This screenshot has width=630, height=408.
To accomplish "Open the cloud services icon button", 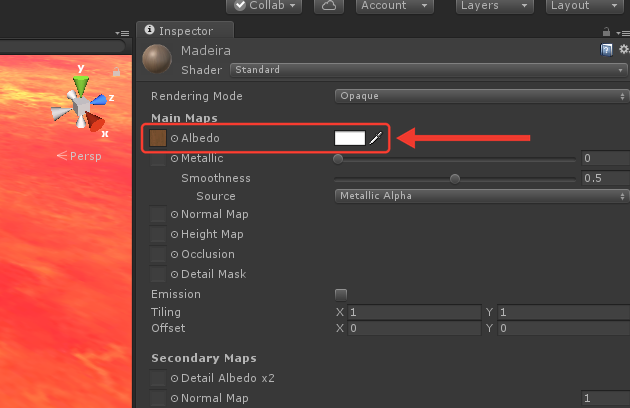I will pos(329,6).
